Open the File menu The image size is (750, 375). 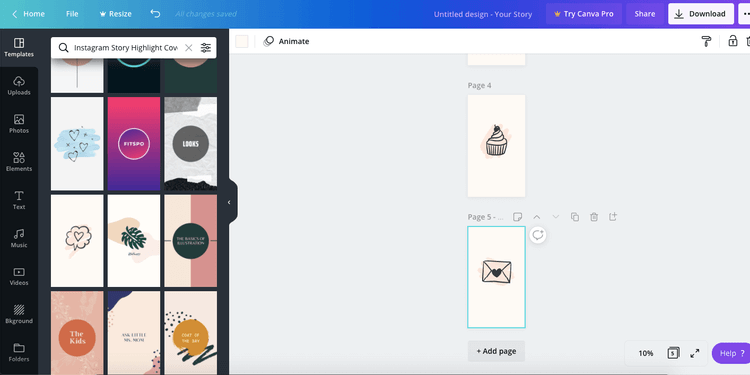(x=72, y=14)
